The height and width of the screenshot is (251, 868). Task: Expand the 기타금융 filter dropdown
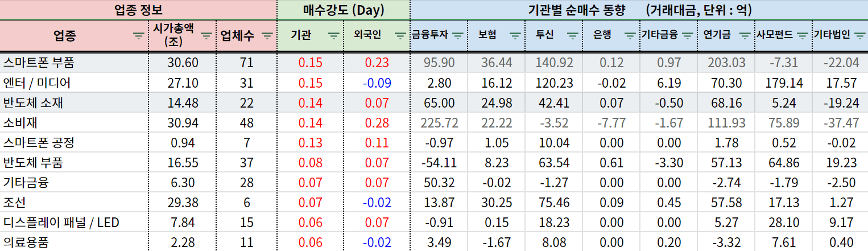(x=687, y=35)
